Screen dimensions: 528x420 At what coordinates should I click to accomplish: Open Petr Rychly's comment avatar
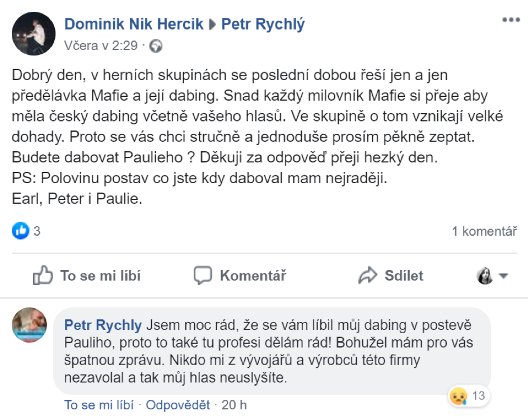pos(29,325)
